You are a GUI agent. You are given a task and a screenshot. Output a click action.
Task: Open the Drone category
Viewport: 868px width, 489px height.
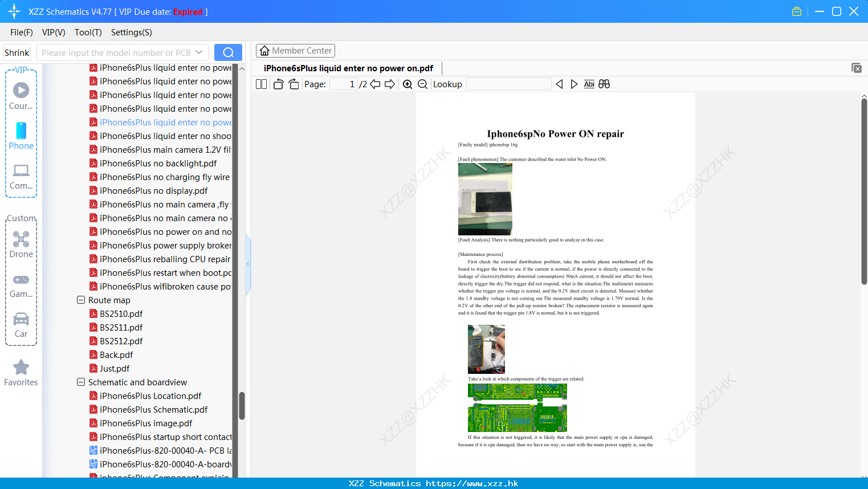[x=21, y=239]
